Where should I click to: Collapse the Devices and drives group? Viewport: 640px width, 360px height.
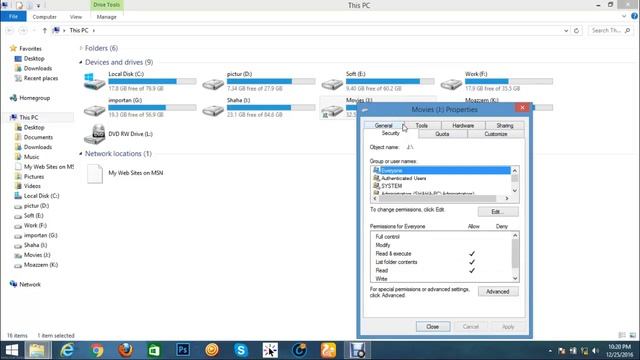(81, 62)
